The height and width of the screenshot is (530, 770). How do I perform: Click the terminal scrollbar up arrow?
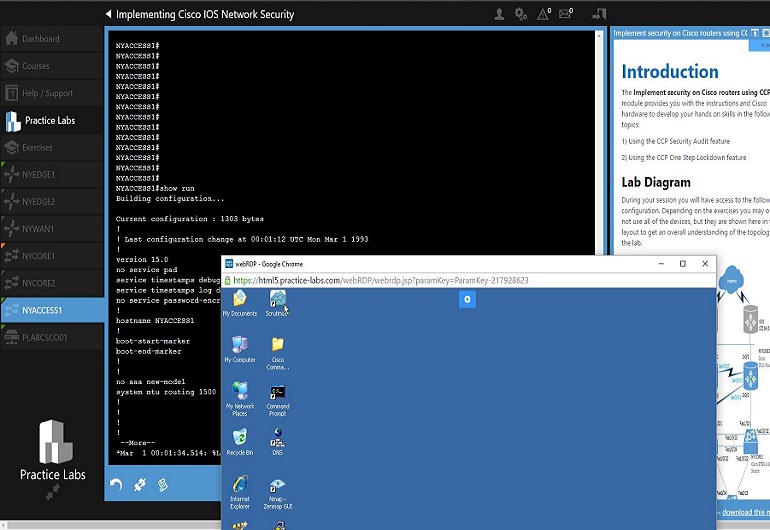click(599, 36)
